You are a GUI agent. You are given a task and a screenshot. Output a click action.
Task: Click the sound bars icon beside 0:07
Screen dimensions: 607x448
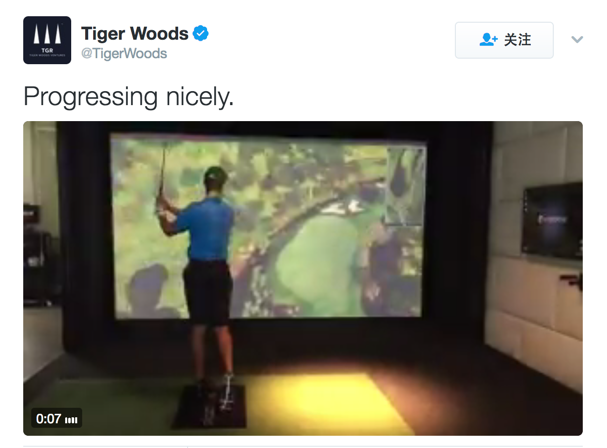click(x=71, y=420)
